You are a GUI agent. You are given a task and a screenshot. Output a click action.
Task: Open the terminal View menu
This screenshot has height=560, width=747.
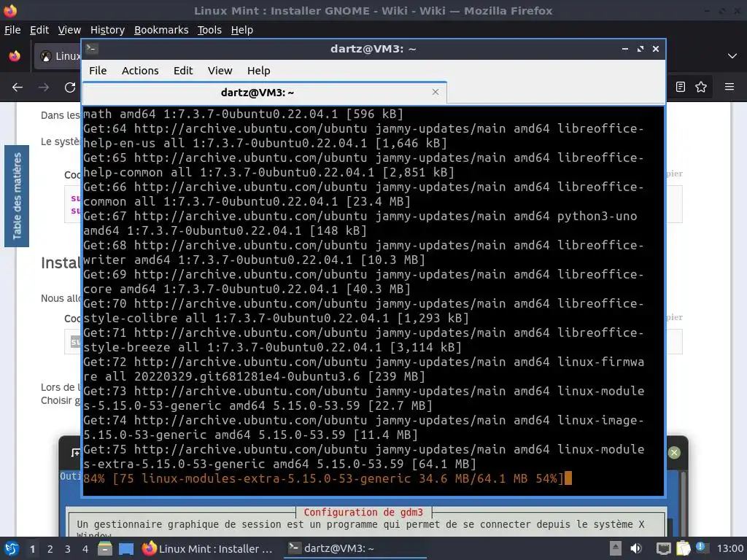click(220, 71)
